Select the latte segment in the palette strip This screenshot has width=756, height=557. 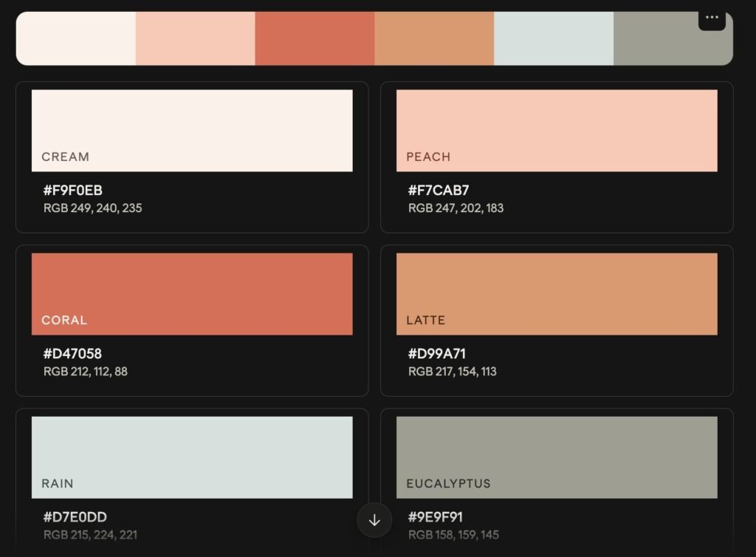434,38
